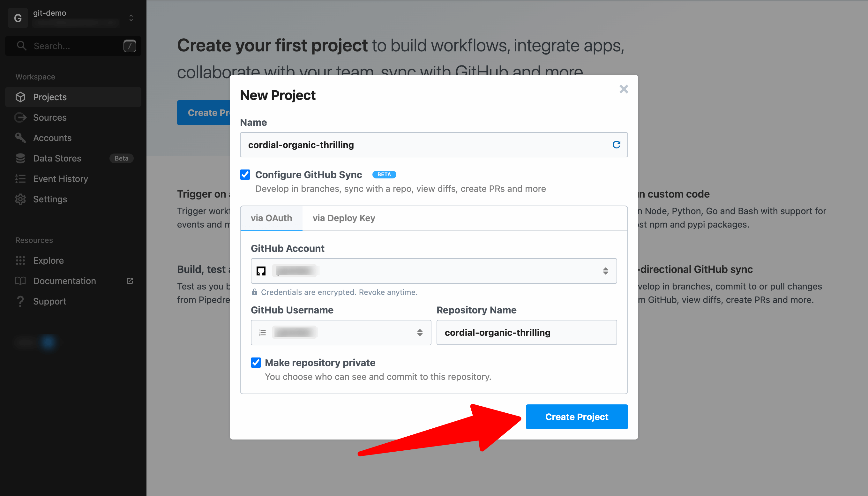Click the project name input field
Image resolution: width=868 pixels, height=496 pixels.
point(434,144)
